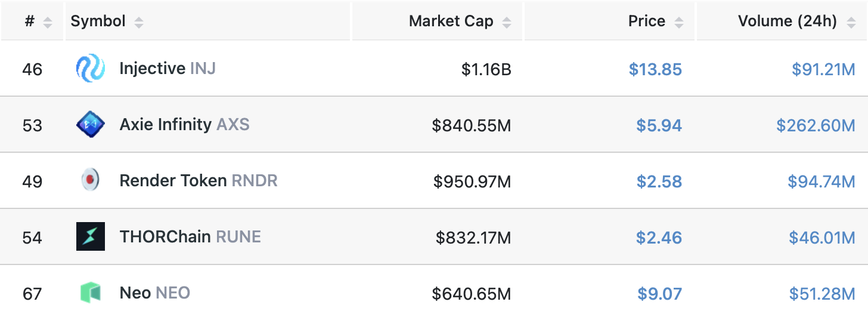Click THORChain volume $46.01M
868x320 pixels.
click(822, 238)
